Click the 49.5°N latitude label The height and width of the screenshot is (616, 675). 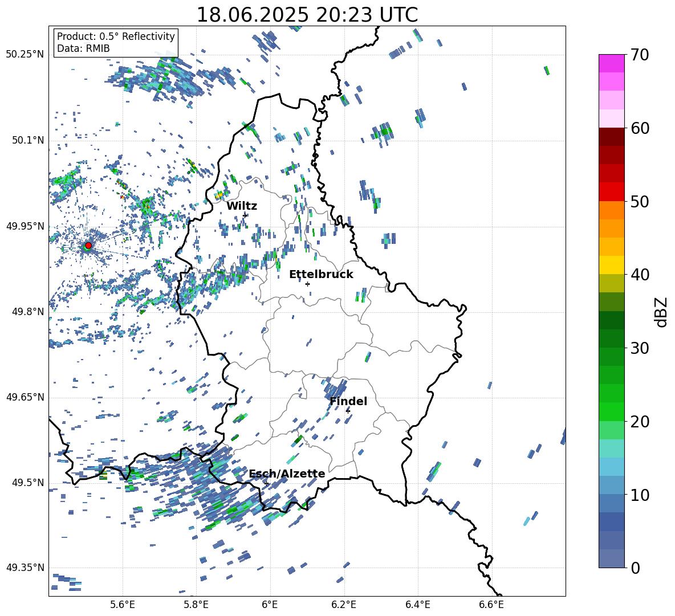[x=29, y=483]
